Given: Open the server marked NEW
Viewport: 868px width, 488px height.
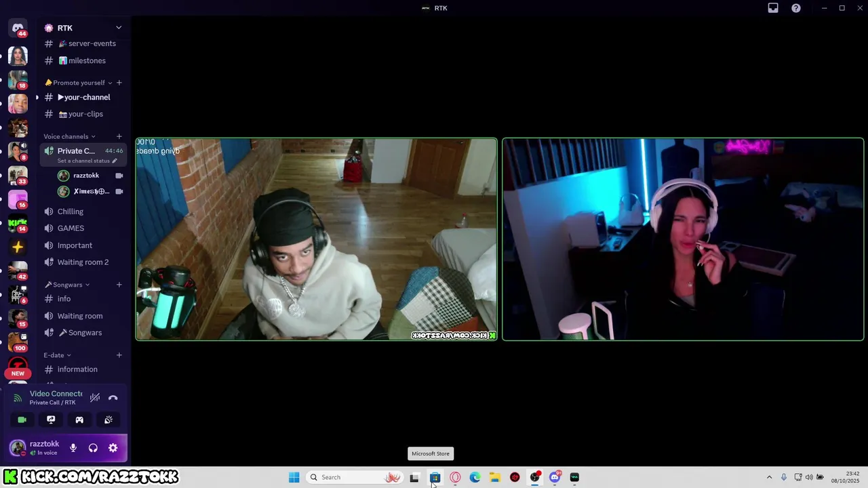Looking at the screenshot, I should [x=18, y=367].
